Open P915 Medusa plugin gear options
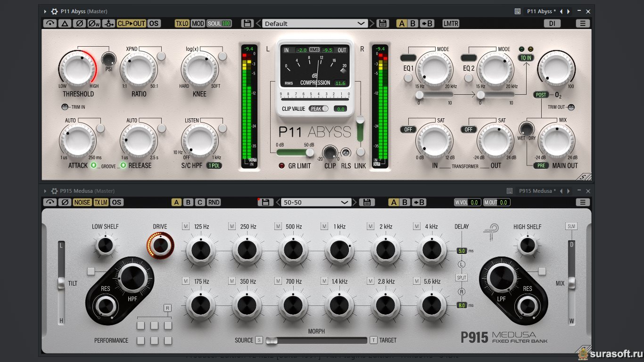 (x=54, y=191)
